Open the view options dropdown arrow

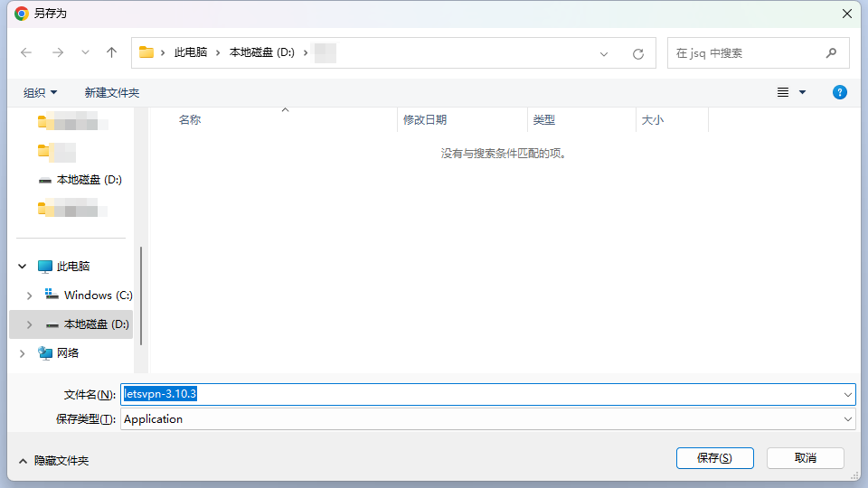coord(802,92)
